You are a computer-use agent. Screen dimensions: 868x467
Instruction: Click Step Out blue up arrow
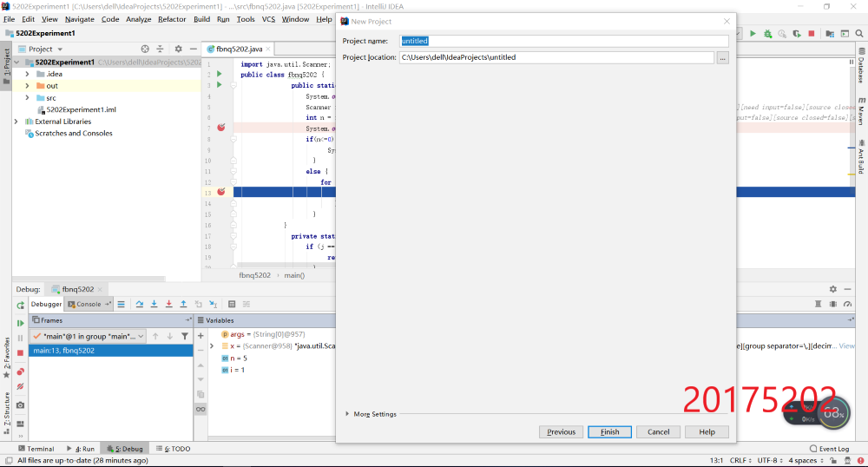183,305
